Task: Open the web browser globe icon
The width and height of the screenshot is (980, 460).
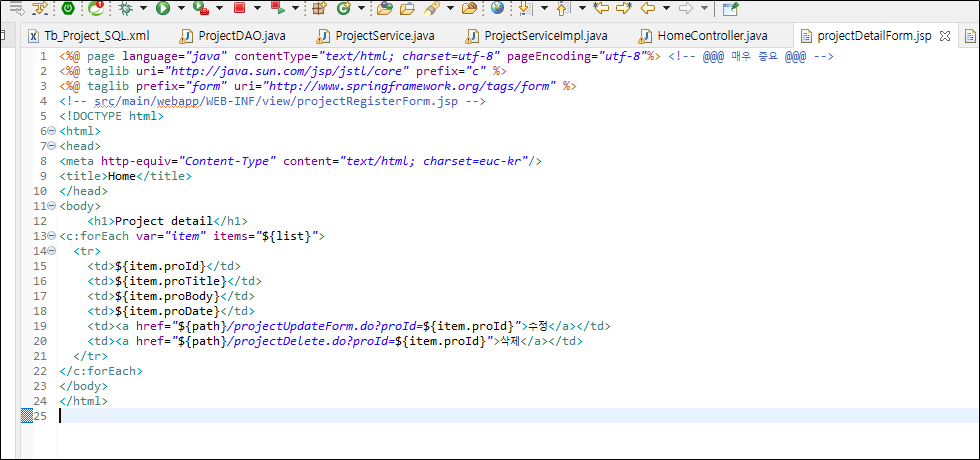Action: click(x=498, y=8)
